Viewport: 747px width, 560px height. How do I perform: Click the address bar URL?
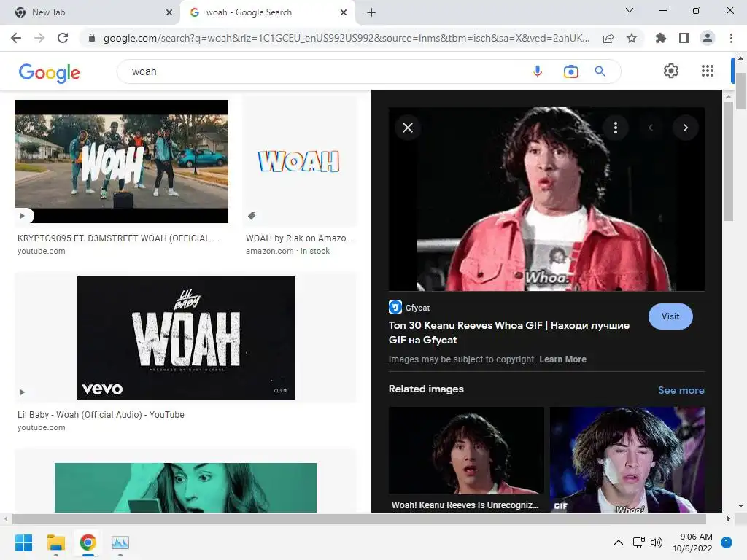pyautogui.click(x=347, y=38)
